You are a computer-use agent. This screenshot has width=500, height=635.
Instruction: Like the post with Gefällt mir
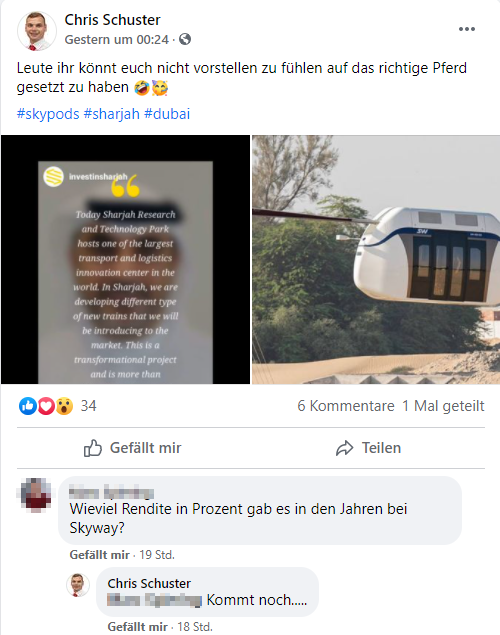(132, 448)
